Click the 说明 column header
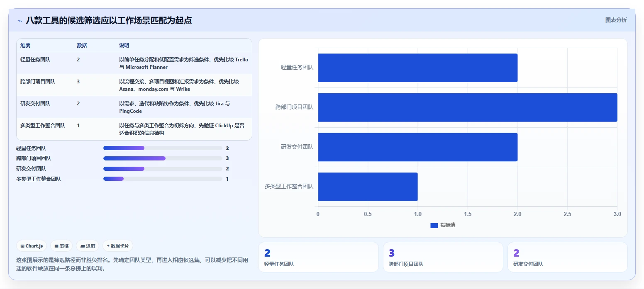The width and height of the screenshot is (644, 289). 124,46
